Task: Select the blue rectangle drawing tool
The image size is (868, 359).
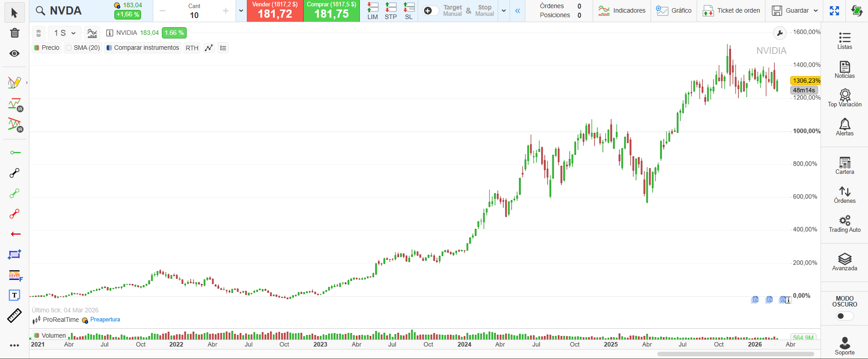Action: (15, 254)
